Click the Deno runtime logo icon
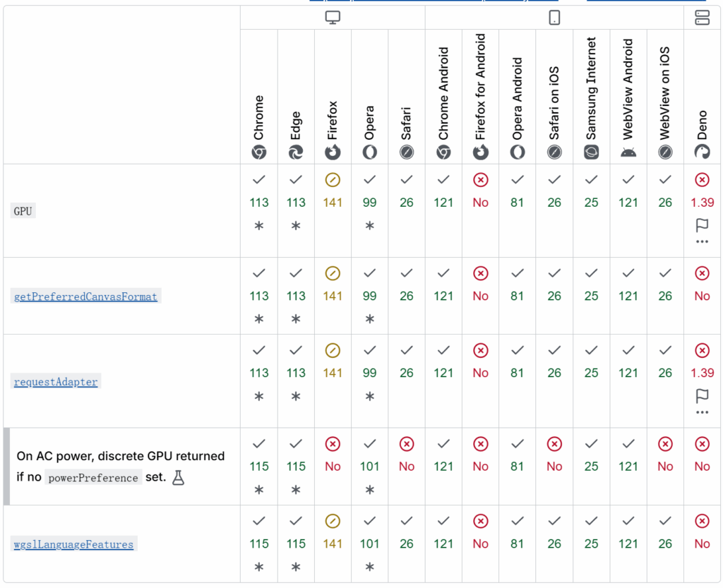This screenshot has width=723, height=588. pos(702,152)
